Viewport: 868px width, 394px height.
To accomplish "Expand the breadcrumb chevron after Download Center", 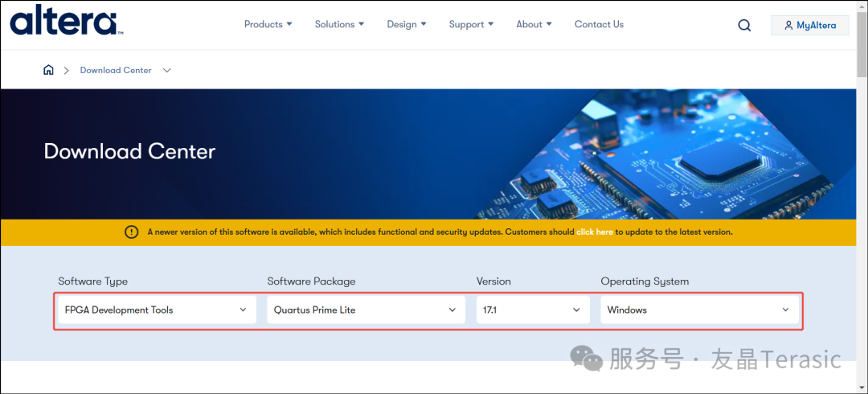I will tap(167, 71).
